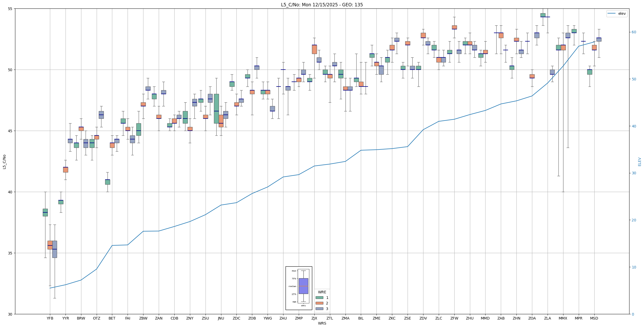Click the L5_C/No y-axis title
This screenshot has width=644, height=328.
(4, 162)
